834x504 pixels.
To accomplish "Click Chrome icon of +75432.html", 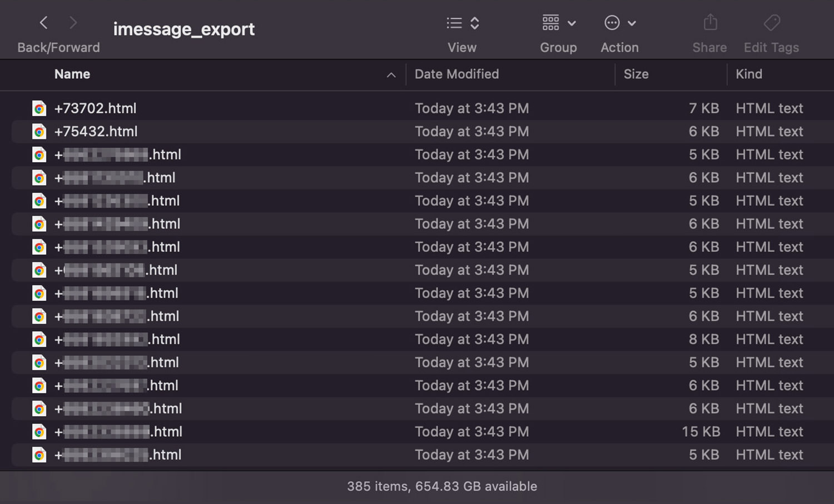I will click(39, 132).
